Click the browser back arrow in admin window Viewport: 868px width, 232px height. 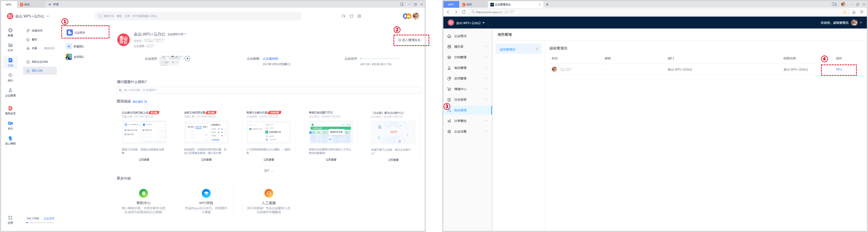pyautogui.click(x=448, y=12)
